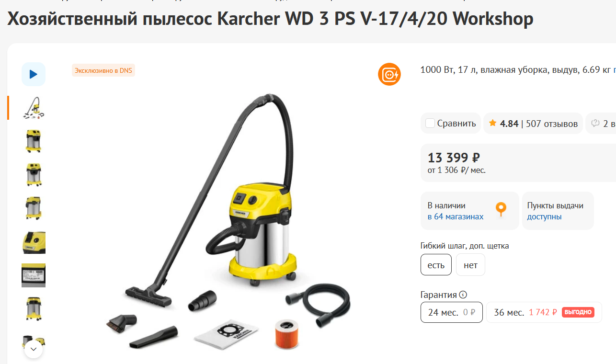The width and height of the screenshot is (616, 364).
Task: Select the yellow top close-up thumbnail
Action: (34, 242)
